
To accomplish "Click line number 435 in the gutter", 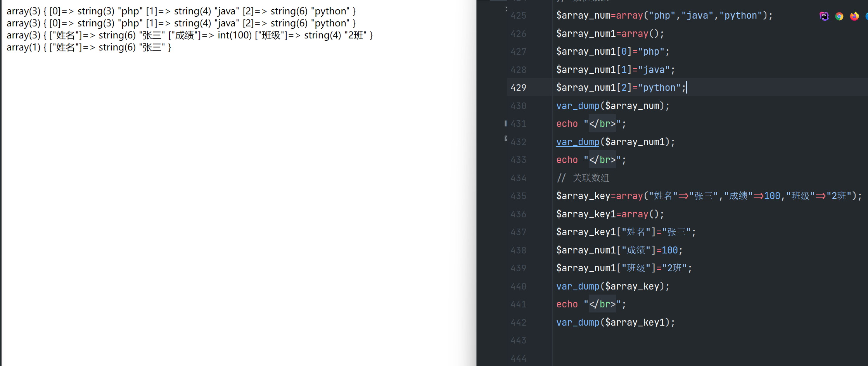I will point(518,196).
